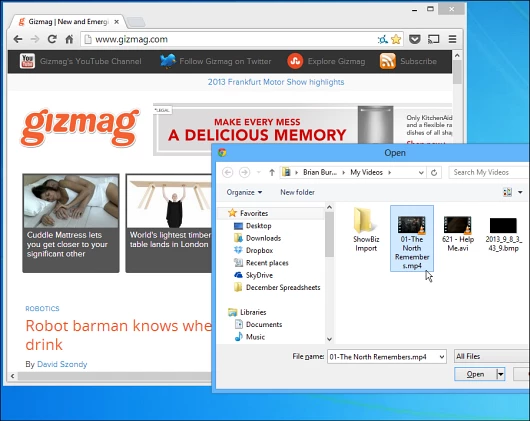The height and width of the screenshot is (421, 530).
Task: Click the Search My Videos field
Action: (x=489, y=172)
